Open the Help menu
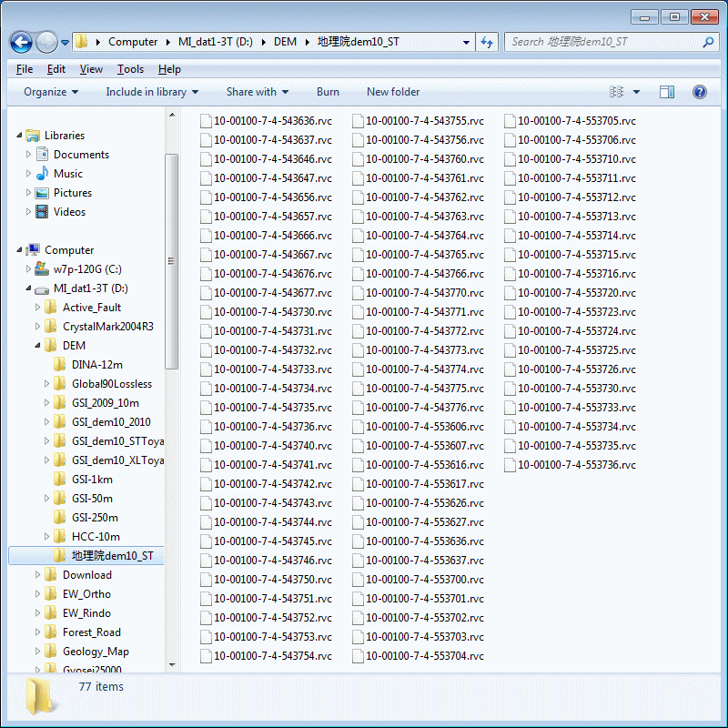The height and width of the screenshot is (728, 728). (169, 69)
